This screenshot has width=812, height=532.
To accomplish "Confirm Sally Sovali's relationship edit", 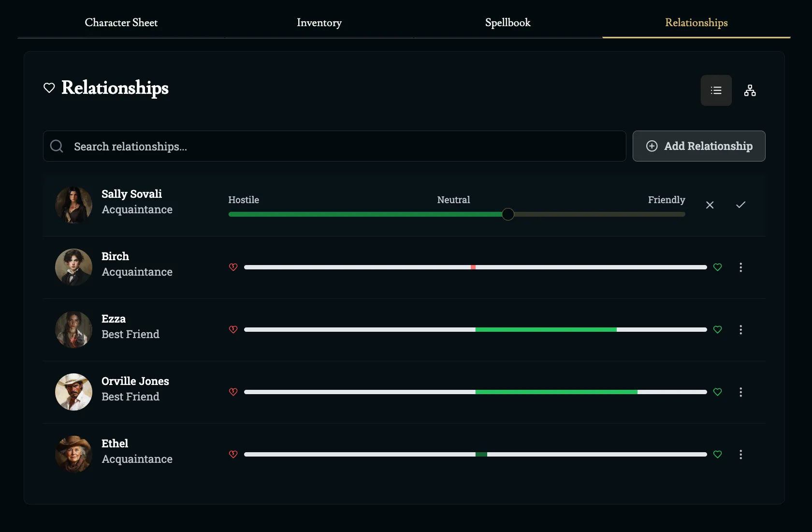I will pyautogui.click(x=740, y=205).
